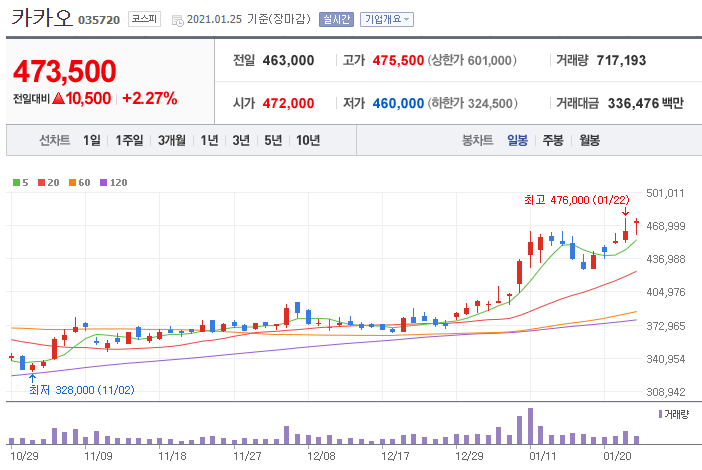Click the 저가 value 460,000

(398, 103)
